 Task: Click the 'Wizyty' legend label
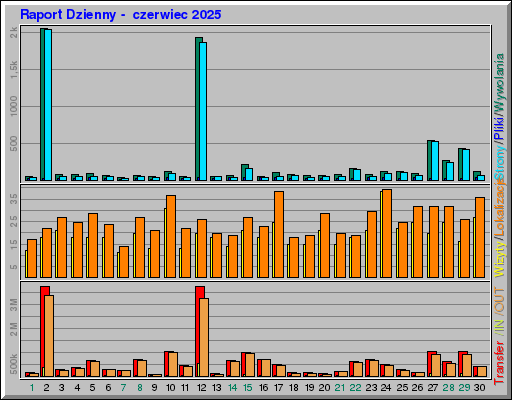pos(499,260)
